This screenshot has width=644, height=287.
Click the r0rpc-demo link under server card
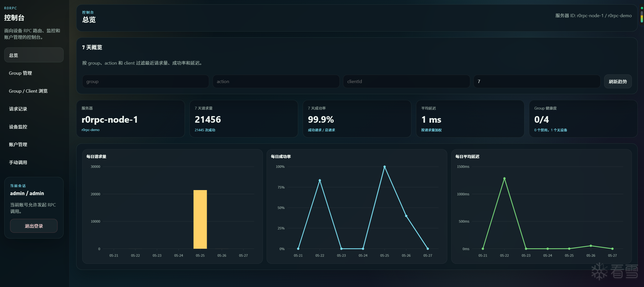coord(90,130)
